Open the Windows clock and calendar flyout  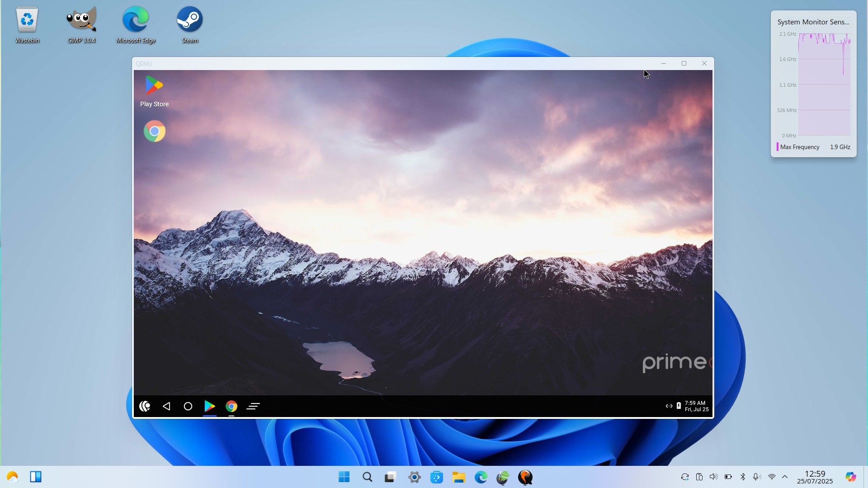815,477
